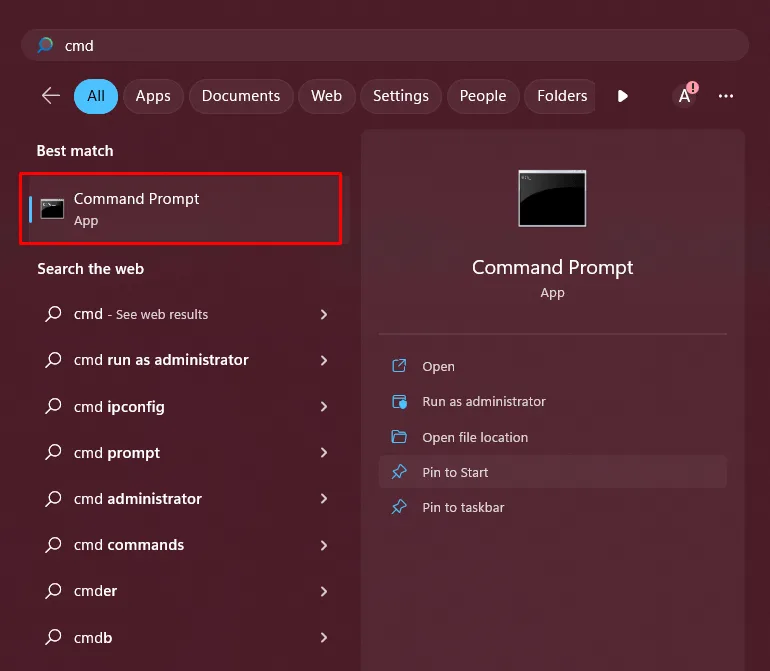Click the Run as administrator shield icon
This screenshot has height=671, width=770.
pyautogui.click(x=400, y=402)
